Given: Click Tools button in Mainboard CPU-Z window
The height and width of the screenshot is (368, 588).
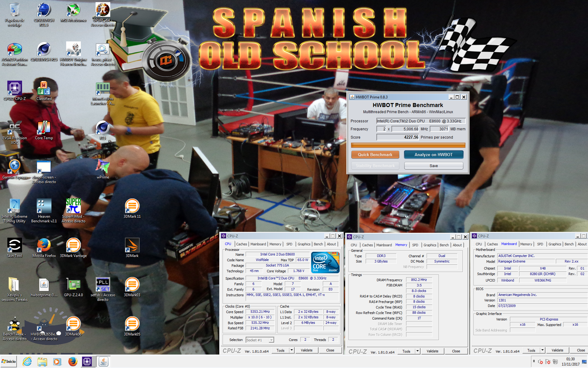Looking at the screenshot, I should point(531,350).
